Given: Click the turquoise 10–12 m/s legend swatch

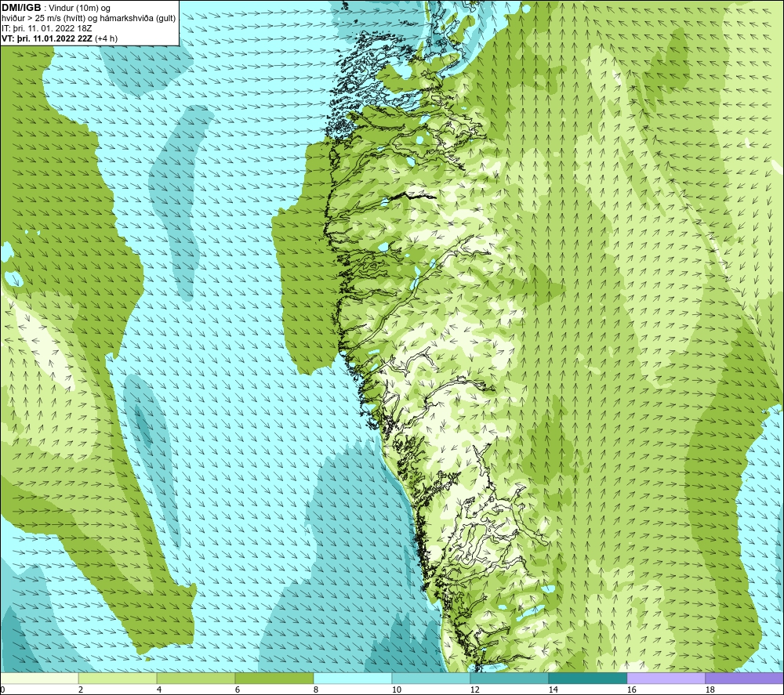Looking at the screenshot, I should pos(431,678).
